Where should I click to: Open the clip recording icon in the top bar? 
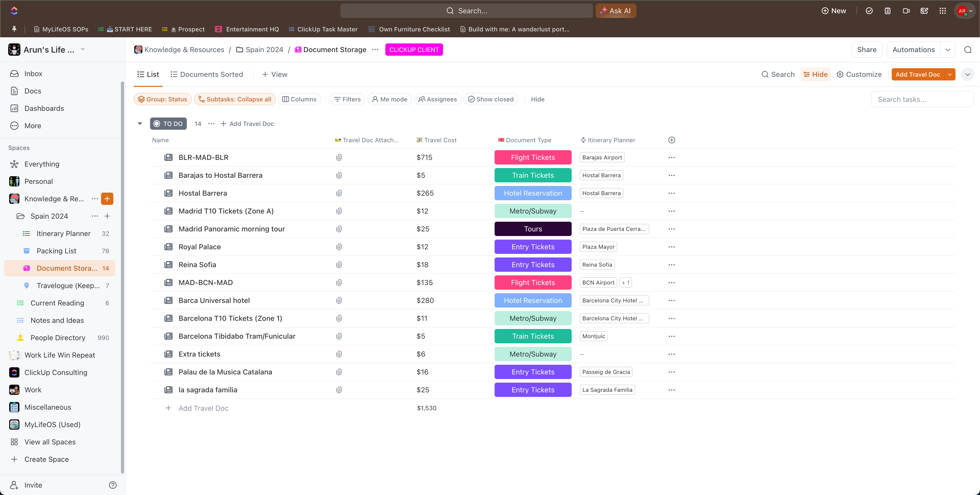(906, 11)
